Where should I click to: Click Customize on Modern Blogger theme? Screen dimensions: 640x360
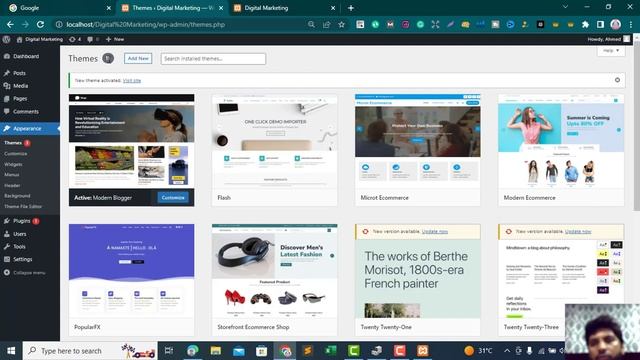(173, 198)
